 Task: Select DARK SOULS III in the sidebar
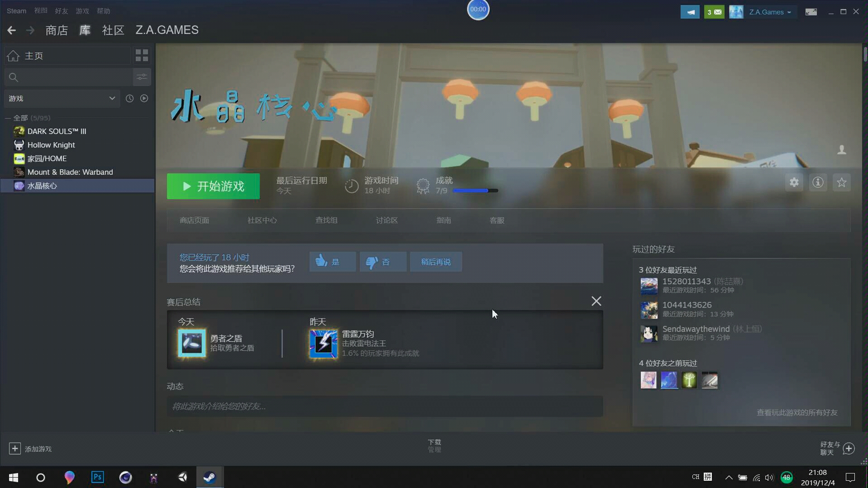click(x=56, y=131)
